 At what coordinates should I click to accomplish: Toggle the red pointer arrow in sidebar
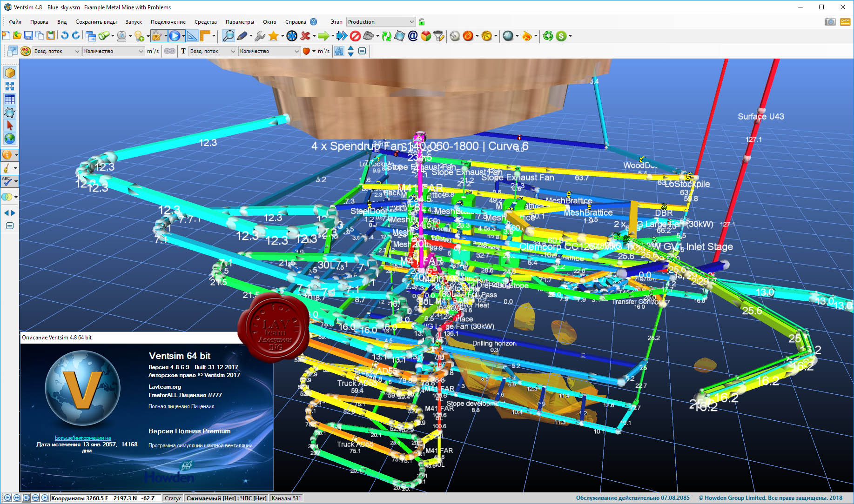click(x=10, y=126)
